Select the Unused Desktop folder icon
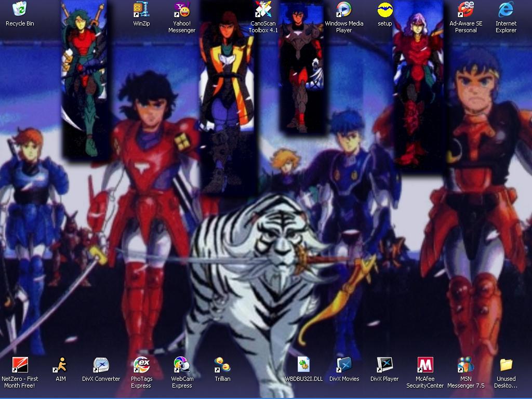The width and height of the screenshot is (532, 399). (506, 365)
